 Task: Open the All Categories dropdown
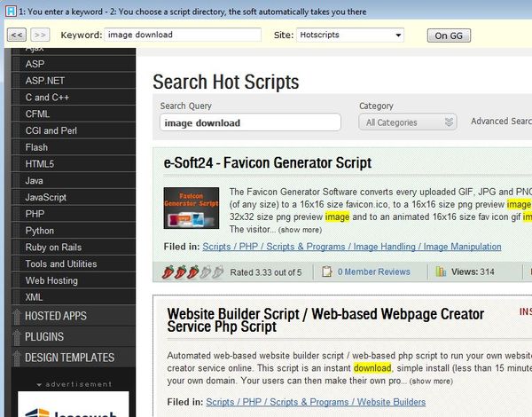[408, 122]
